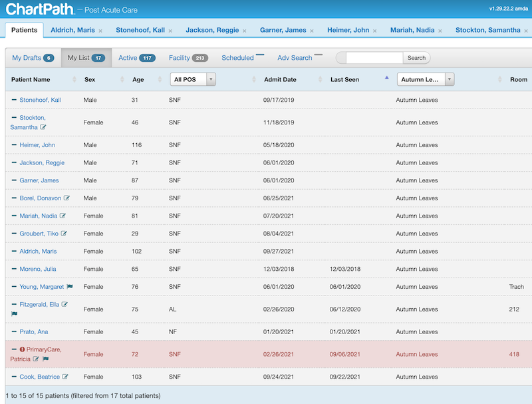Screen dimensions: 532x404
Task: Switch to the Aldrich, Maris tab
Action: pyautogui.click(x=74, y=30)
